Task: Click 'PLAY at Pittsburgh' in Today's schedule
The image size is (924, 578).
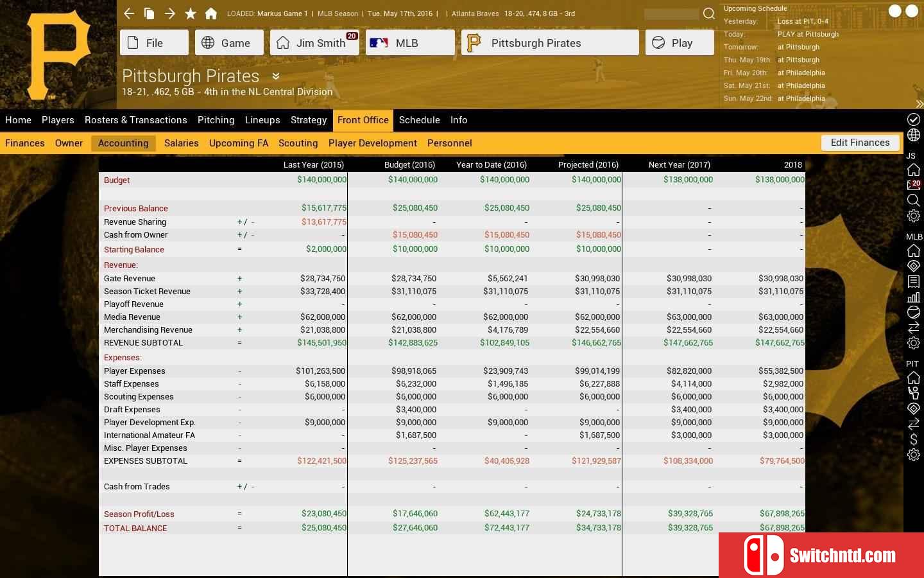Action: tap(808, 34)
